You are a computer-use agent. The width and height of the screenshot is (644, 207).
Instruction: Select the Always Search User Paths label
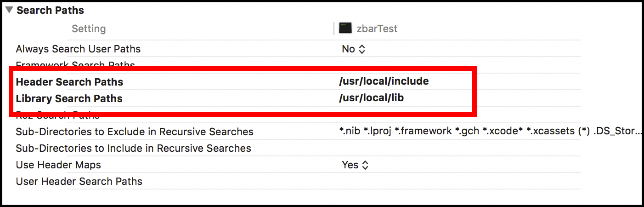click(x=78, y=49)
